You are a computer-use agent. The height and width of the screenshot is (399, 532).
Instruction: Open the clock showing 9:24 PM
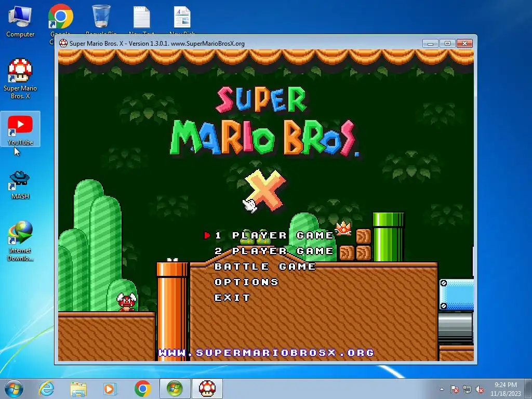[x=506, y=389]
